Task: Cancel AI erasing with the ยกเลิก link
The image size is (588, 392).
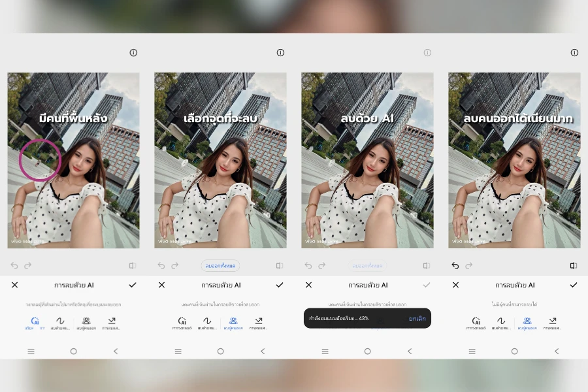Action: coord(417,318)
